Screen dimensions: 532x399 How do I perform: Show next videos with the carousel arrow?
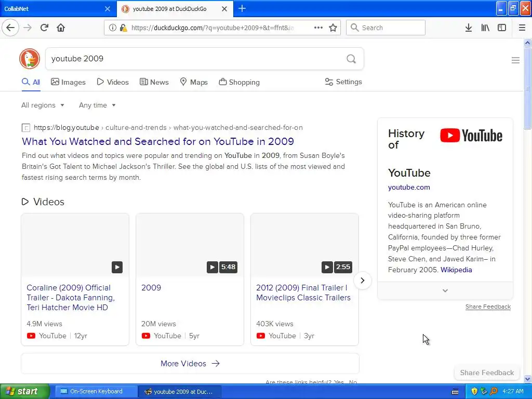tap(362, 281)
